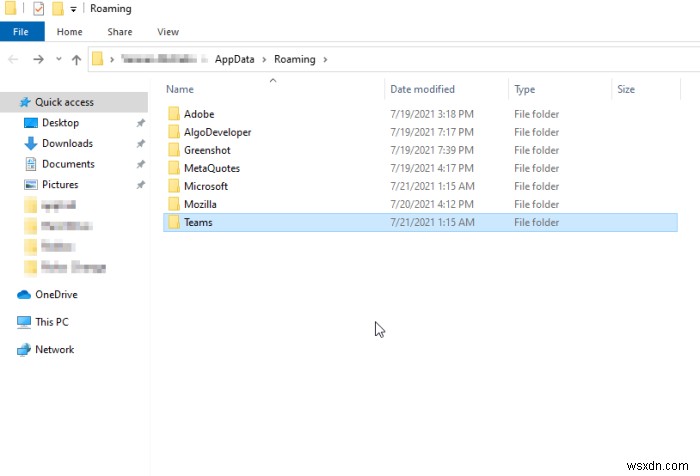Select the Mozilla folder name

(x=200, y=204)
